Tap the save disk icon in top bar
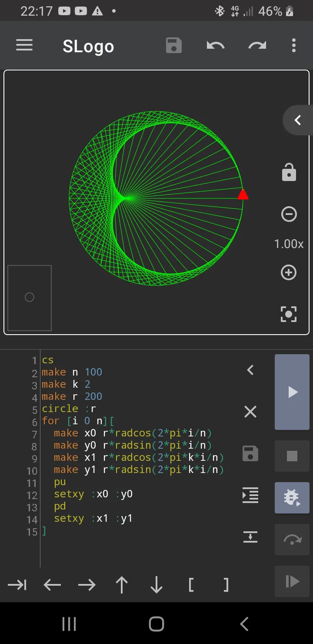313x644 pixels. click(174, 45)
